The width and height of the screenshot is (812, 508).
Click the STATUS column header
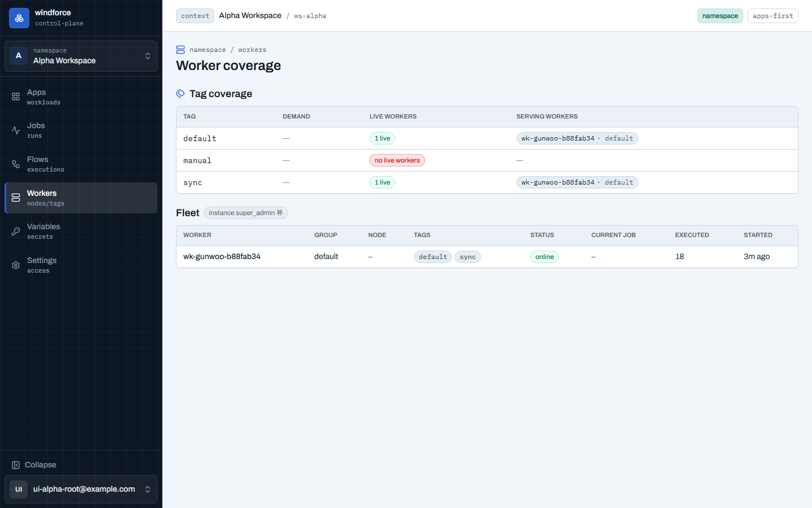pyautogui.click(x=542, y=235)
